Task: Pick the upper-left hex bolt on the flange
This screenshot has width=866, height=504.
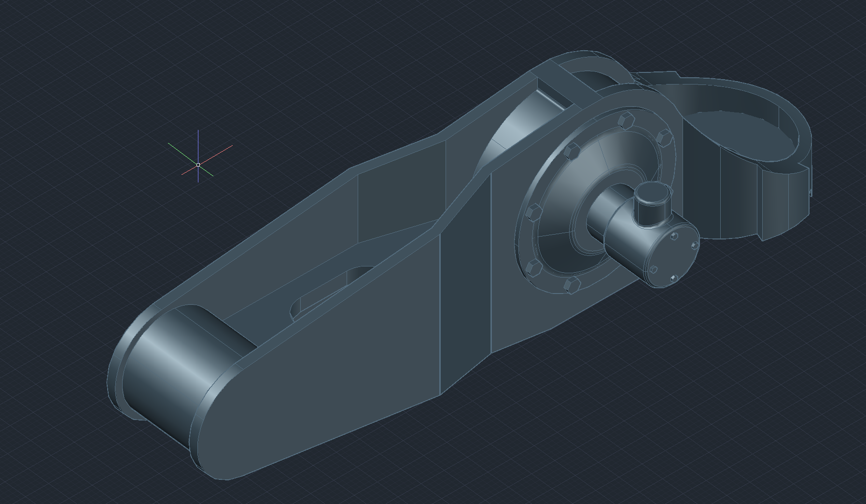Action: tap(573, 151)
